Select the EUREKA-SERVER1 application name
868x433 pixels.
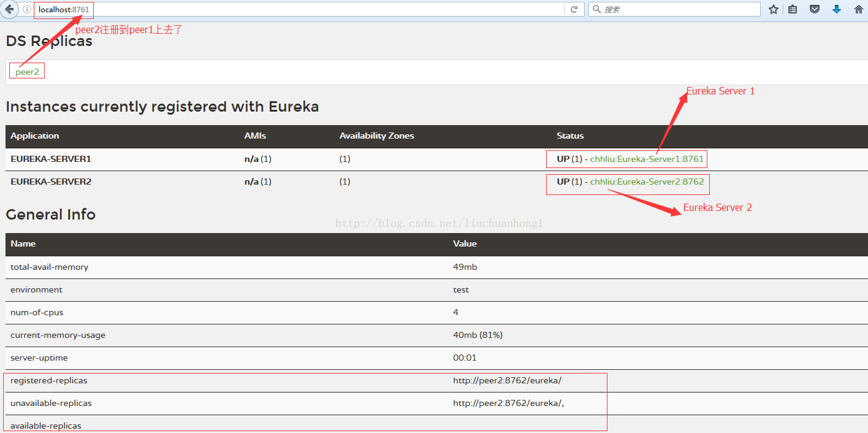(51, 159)
